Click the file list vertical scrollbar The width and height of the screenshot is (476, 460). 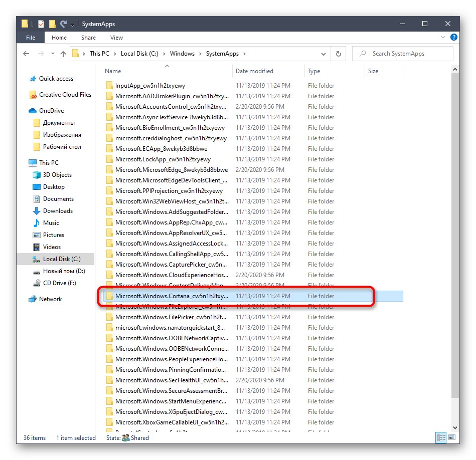pyautogui.click(x=455, y=235)
